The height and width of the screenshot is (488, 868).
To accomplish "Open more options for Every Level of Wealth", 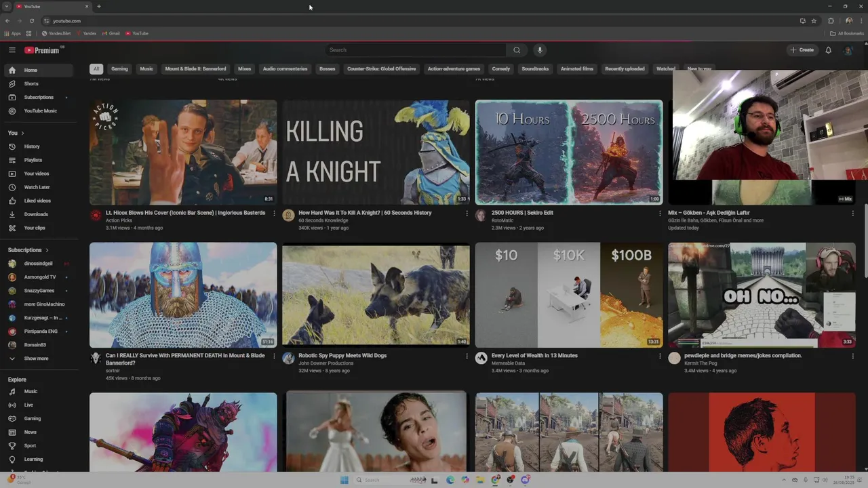I will click(x=660, y=355).
